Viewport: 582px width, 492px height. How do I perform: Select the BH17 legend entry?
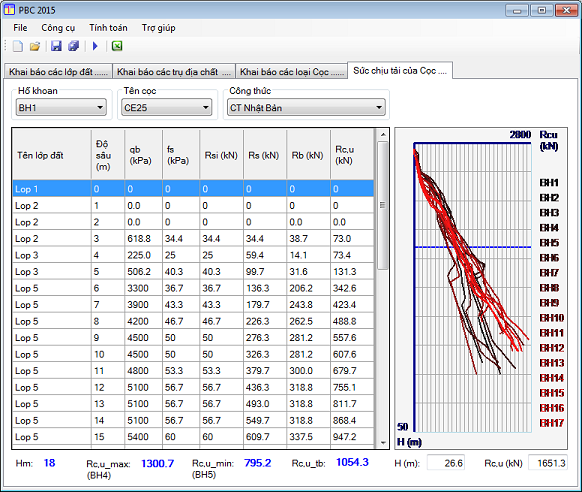(x=552, y=423)
